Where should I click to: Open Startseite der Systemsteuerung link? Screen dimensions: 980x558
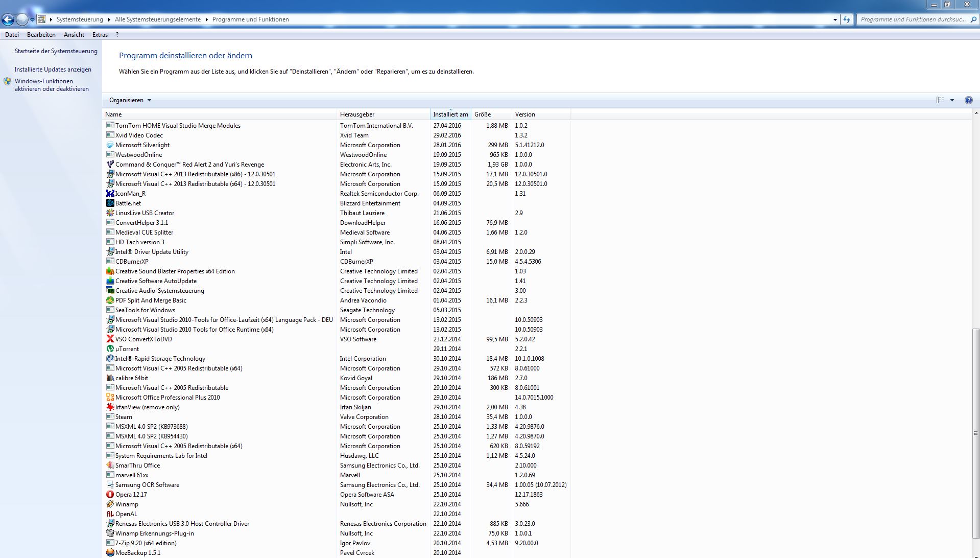point(56,51)
